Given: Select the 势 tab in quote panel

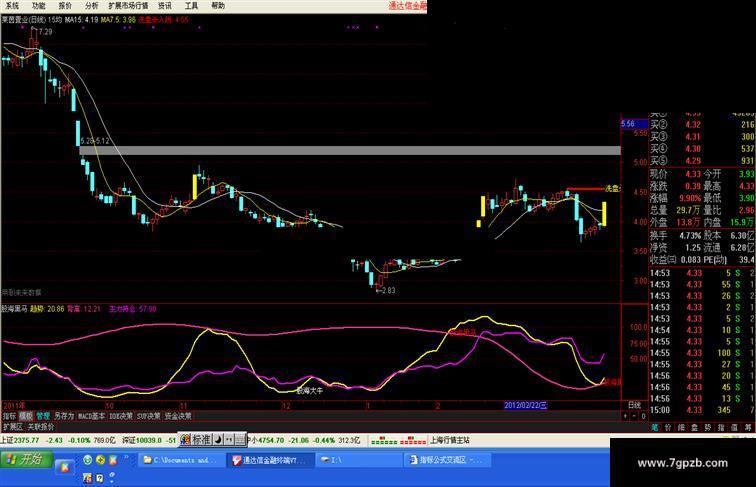Looking at the screenshot, I should (708, 427).
